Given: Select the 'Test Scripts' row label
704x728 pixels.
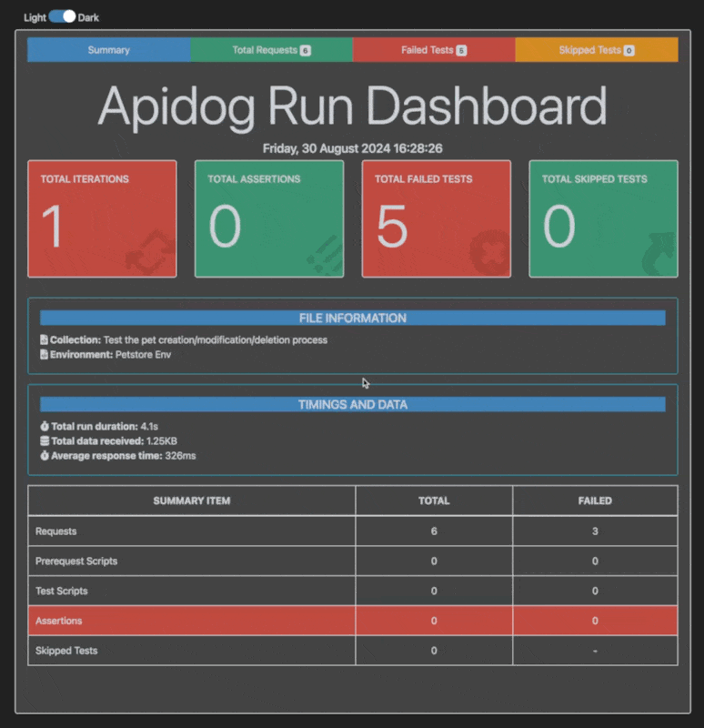Looking at the screenshot, I should click(62, 591).
